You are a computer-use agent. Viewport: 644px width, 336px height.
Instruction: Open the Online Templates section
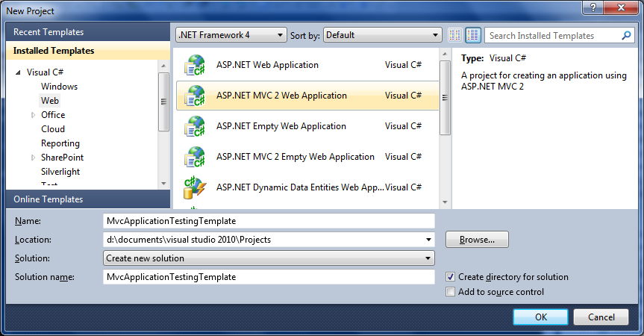(88, 199)
